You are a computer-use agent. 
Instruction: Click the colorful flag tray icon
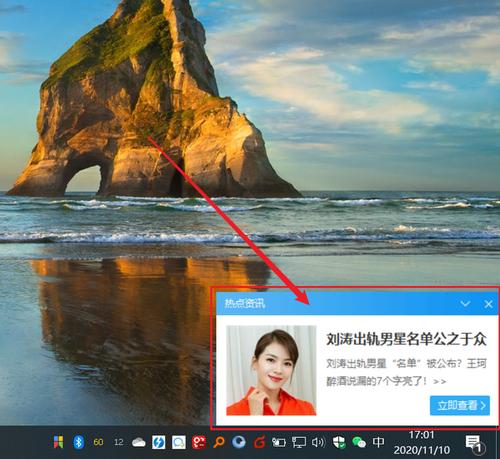click(x=59, y=442)
